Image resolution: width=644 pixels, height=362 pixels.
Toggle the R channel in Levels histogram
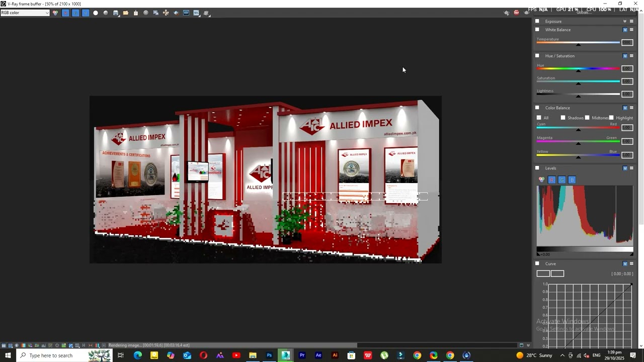(552, 179)
